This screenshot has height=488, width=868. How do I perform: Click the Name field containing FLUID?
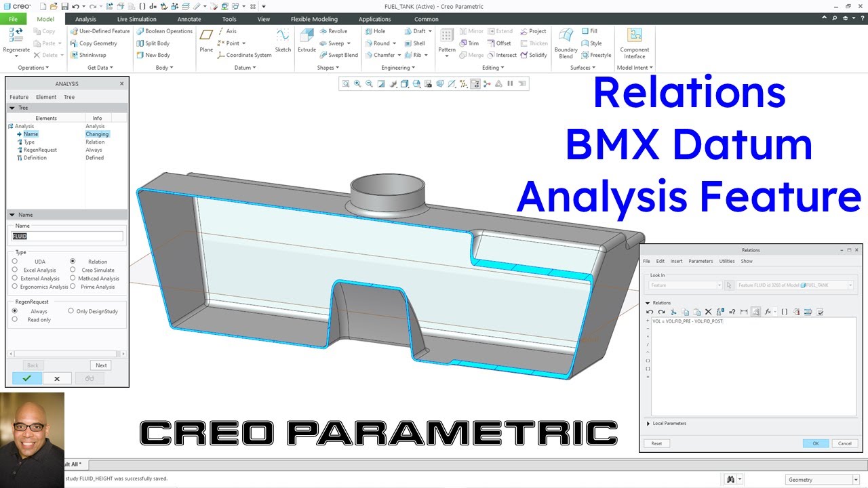68,237
